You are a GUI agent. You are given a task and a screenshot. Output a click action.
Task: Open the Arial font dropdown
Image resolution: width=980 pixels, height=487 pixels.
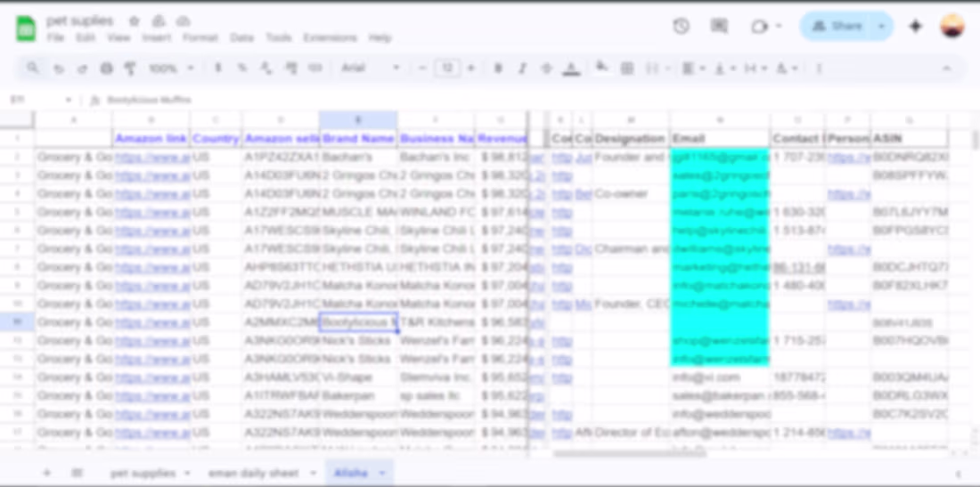(x=370, y=68)
